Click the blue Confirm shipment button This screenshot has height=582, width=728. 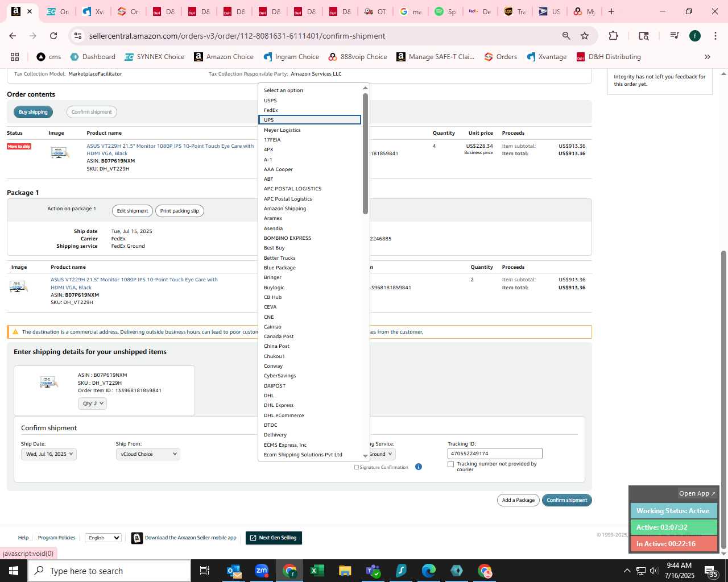pos(567,500)
